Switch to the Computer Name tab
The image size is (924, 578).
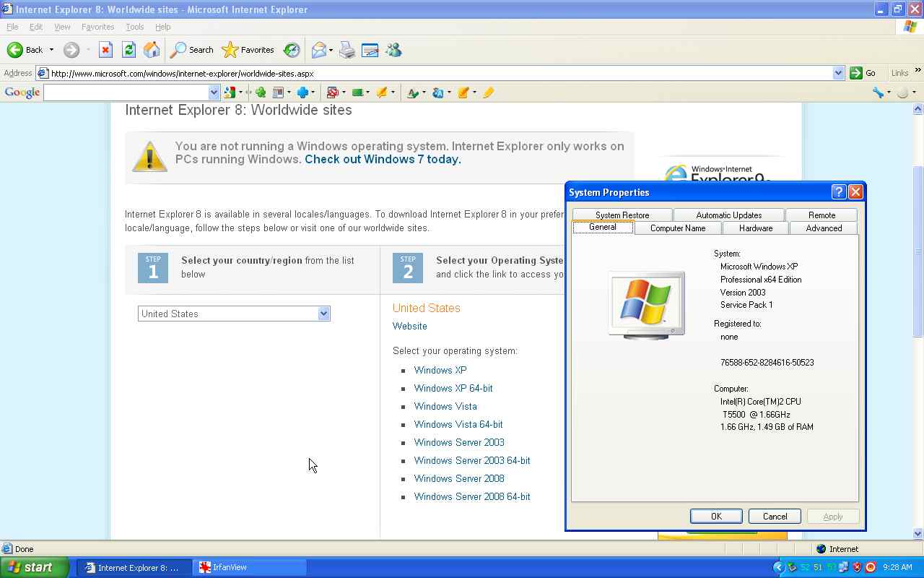677,228
